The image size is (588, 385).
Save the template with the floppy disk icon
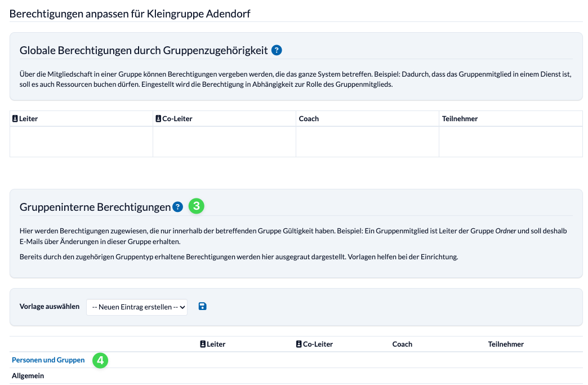[203, 306]
